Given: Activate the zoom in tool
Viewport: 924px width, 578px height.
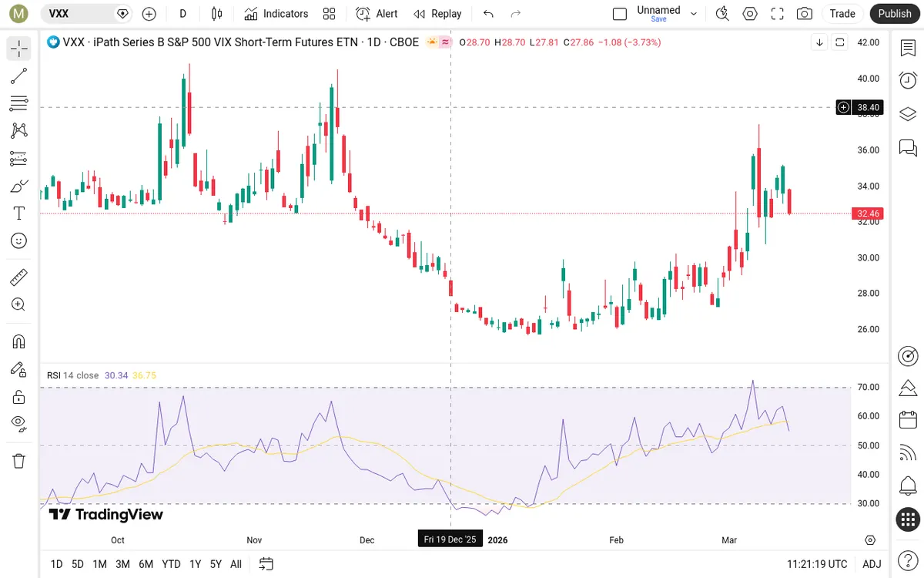Looking at the screenshot, I should pyautogui.click(x=19, y=305).
